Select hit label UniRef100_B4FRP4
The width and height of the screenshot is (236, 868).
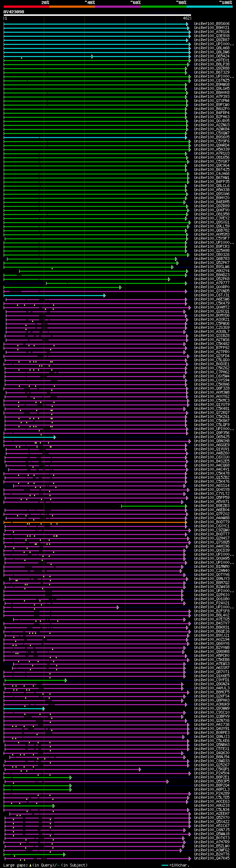[x=212, y=113]
